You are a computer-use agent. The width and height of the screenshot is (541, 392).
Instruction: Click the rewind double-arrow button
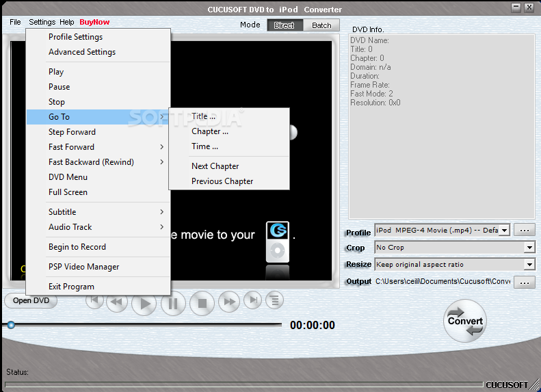(117, 301)
